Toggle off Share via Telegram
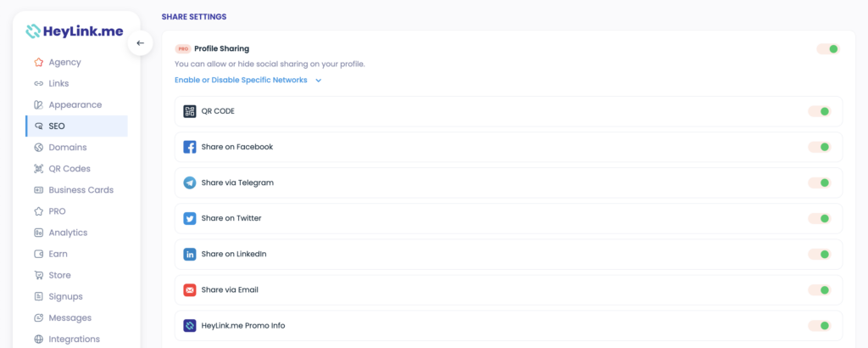This screenshot has width=868, height=348. [x=820, y=182]
